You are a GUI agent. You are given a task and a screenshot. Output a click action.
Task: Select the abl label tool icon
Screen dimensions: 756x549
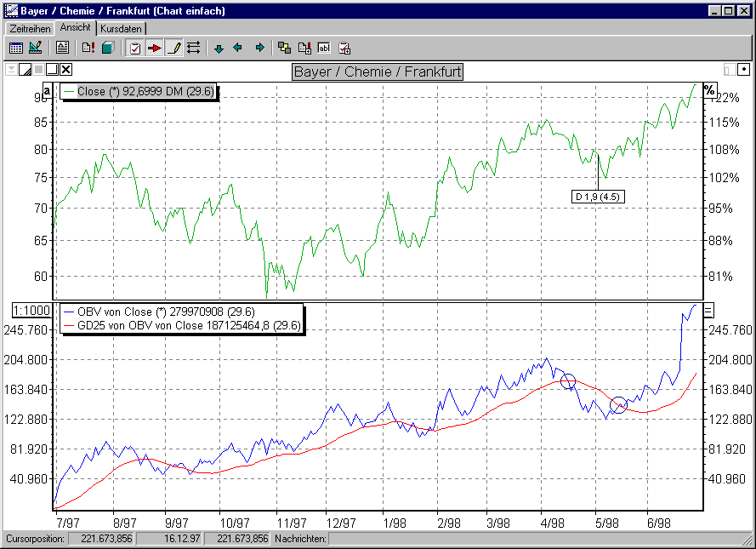pyautogui.click(x=324, y=48)
